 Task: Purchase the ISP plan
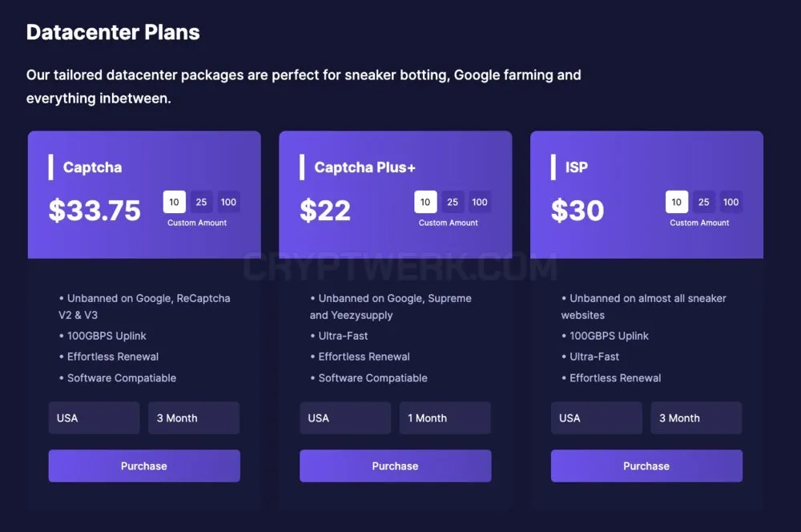click(646, 466)
